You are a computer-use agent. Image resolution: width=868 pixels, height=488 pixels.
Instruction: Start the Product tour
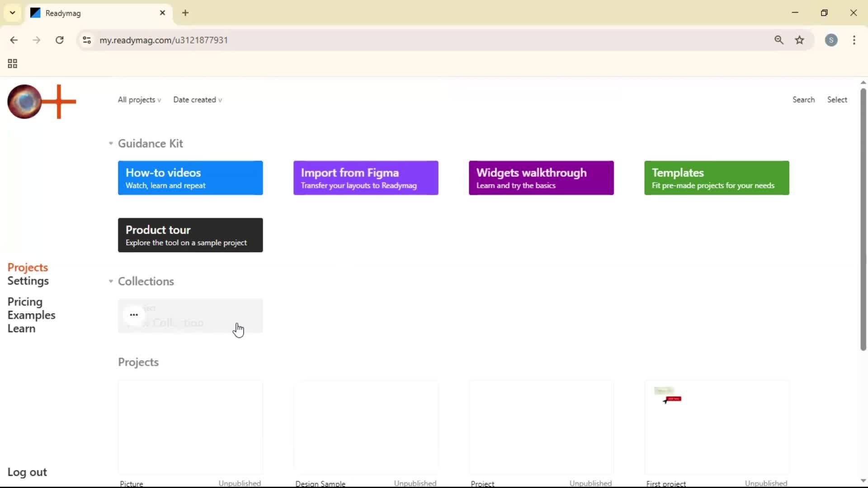[x=190, y=235]
